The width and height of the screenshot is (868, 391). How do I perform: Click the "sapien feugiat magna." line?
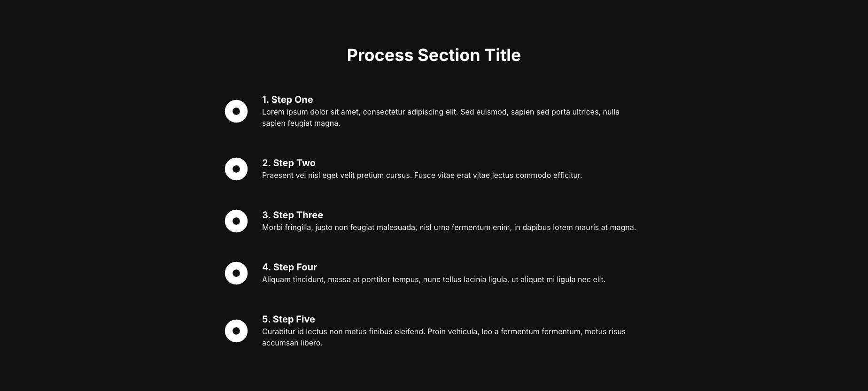301,123
